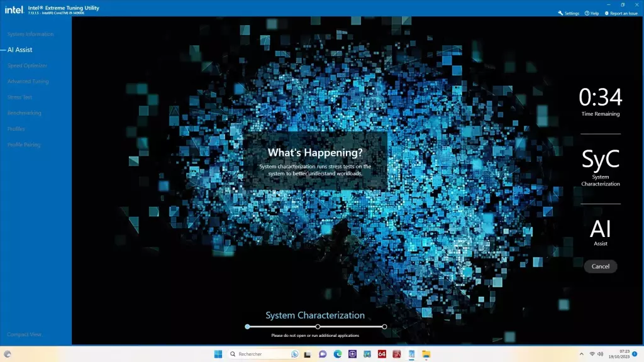Screen dimensions: 644x362
Task: Cancel the system characterization
Action: [x=601, y=266]
